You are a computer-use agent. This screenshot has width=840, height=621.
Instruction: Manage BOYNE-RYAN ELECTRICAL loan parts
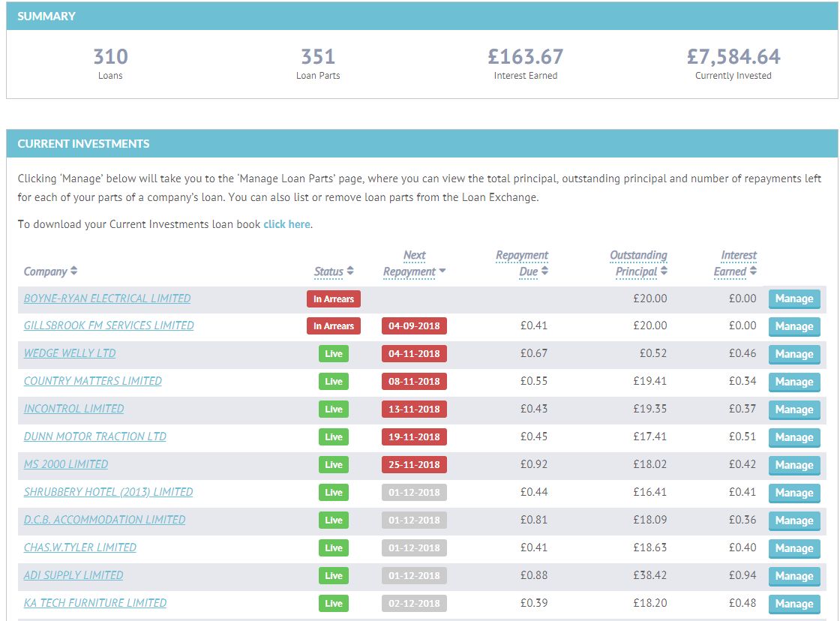coord(794,299)
